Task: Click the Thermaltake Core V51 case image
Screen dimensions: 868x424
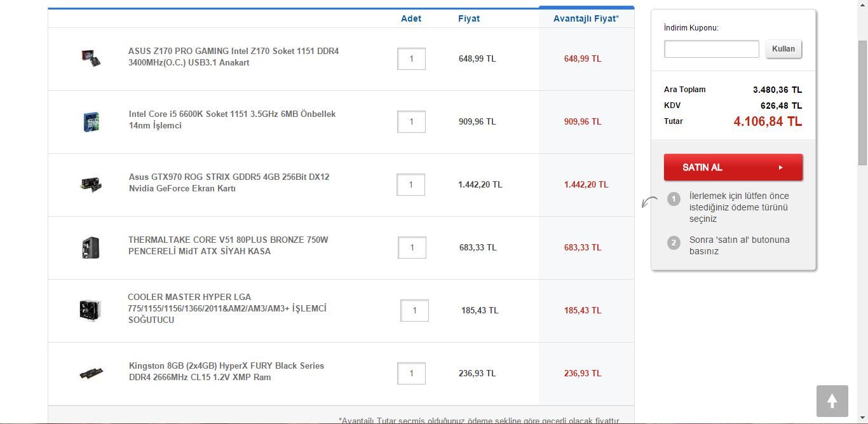Action: click(x=91, y=247)
